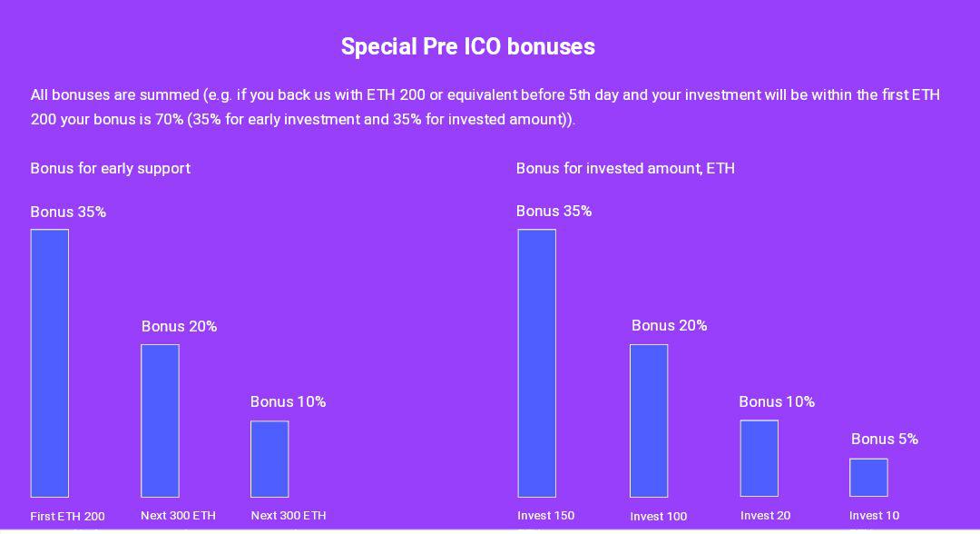Click the Bonus for invested amount, ETH heading
Screen dimensions: 980x534
click(x=625, y=168)
